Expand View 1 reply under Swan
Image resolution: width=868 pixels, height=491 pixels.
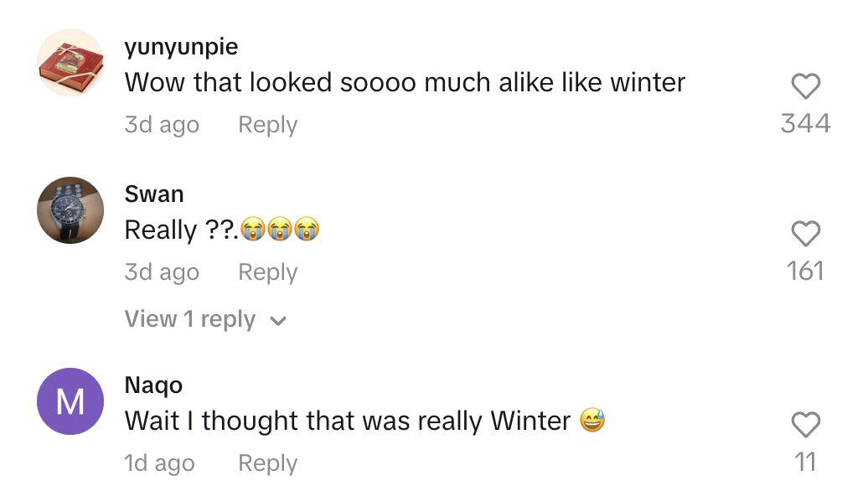[190, 319]
